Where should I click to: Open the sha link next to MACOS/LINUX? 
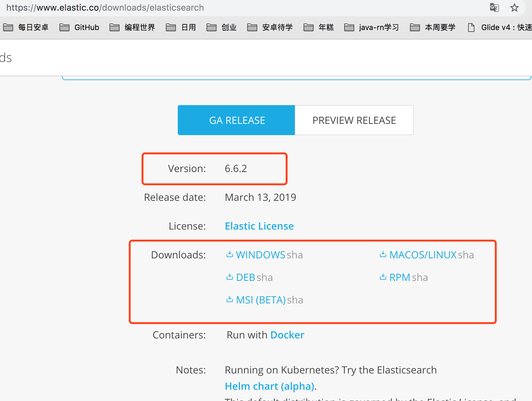[x=466, y=255]
